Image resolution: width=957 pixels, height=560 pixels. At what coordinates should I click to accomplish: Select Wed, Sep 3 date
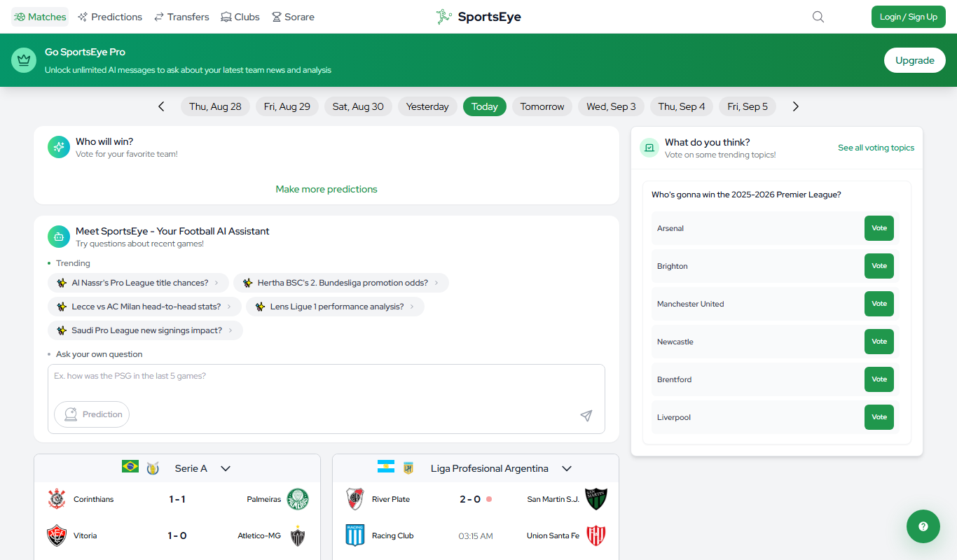[611, 106]
